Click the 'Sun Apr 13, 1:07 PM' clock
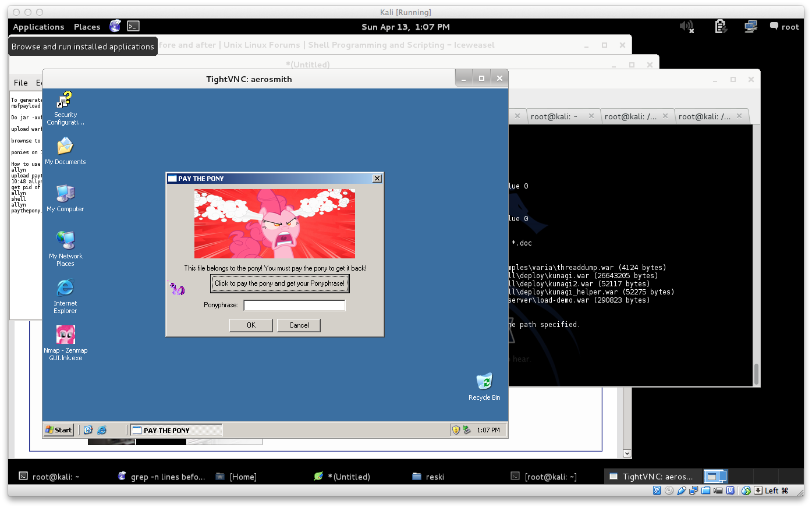The width and height of the screenshot is (812, 508). pos(406,27)
